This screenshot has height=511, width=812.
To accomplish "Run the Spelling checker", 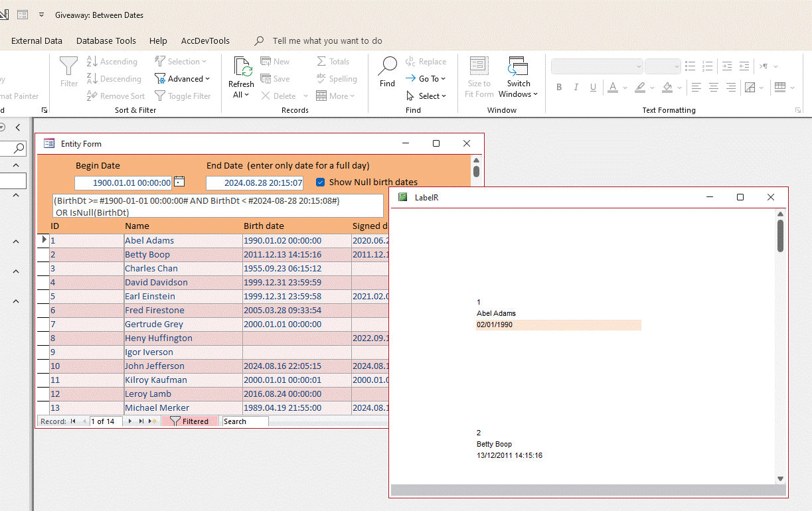I will tap(337, 78).
